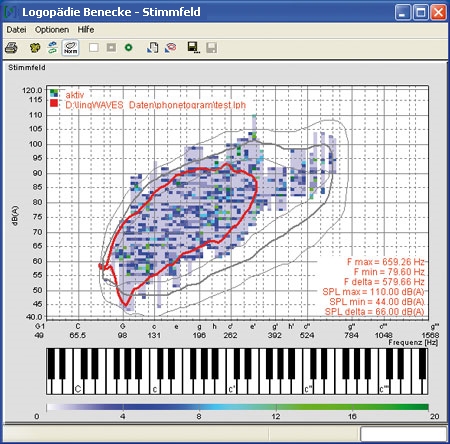The width and height of the screenshot is (450, 444).
Task: Click the blue and green contours icon
Action: [52, 48]
